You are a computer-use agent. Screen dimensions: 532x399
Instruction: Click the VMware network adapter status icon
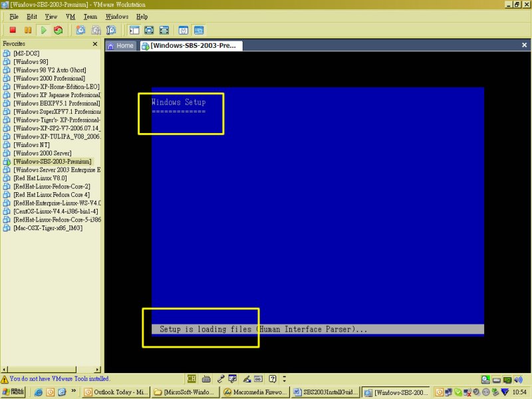(x=507, y=380)
